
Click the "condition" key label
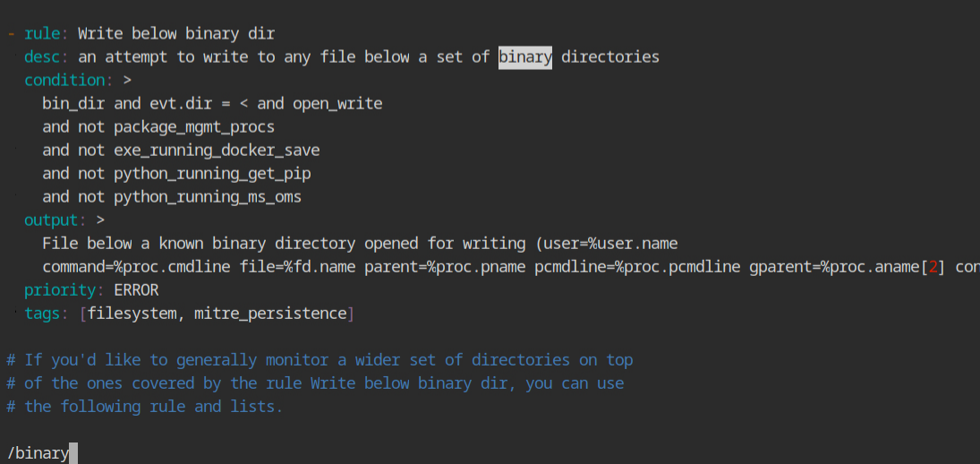(64, 80)
